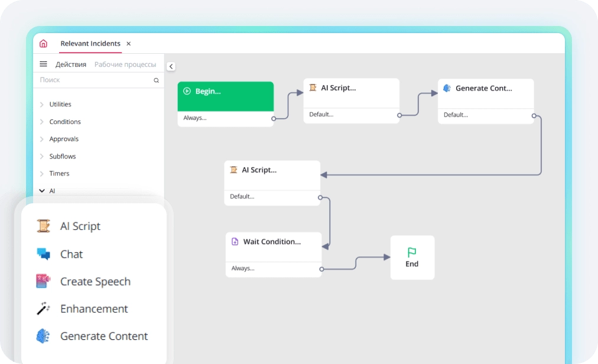Viewport: 598px width, 364px height.
Task: Select the Begin node on the canvas
Action: (225, 96)
